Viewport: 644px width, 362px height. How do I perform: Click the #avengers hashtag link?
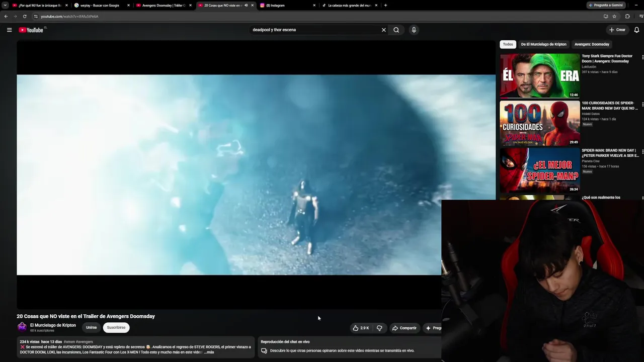84,342
